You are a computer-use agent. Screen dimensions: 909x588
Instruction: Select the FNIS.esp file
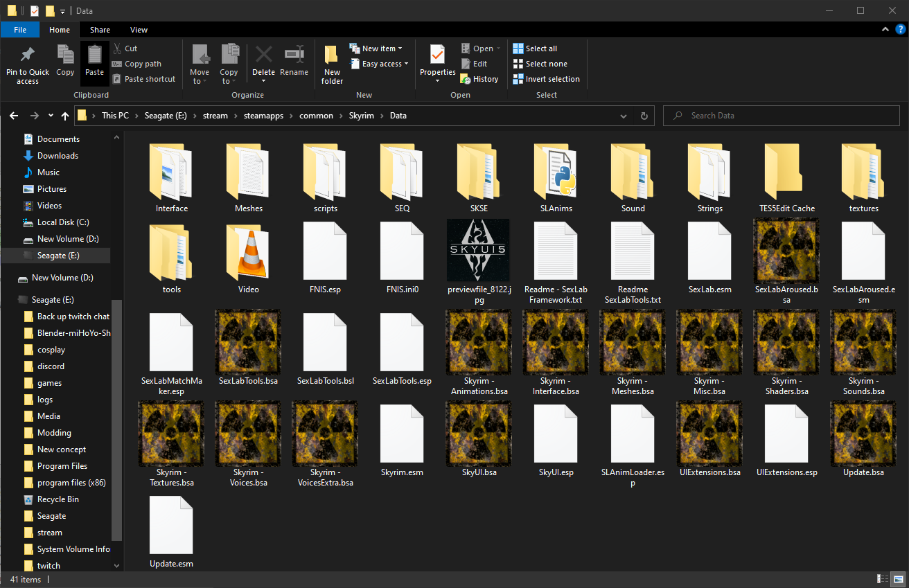(x=326, y=258)
